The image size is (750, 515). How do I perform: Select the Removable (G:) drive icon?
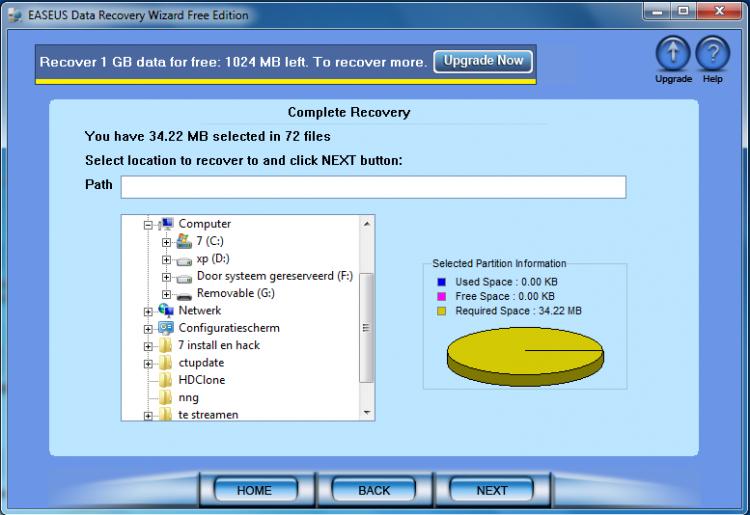point(184,294)
